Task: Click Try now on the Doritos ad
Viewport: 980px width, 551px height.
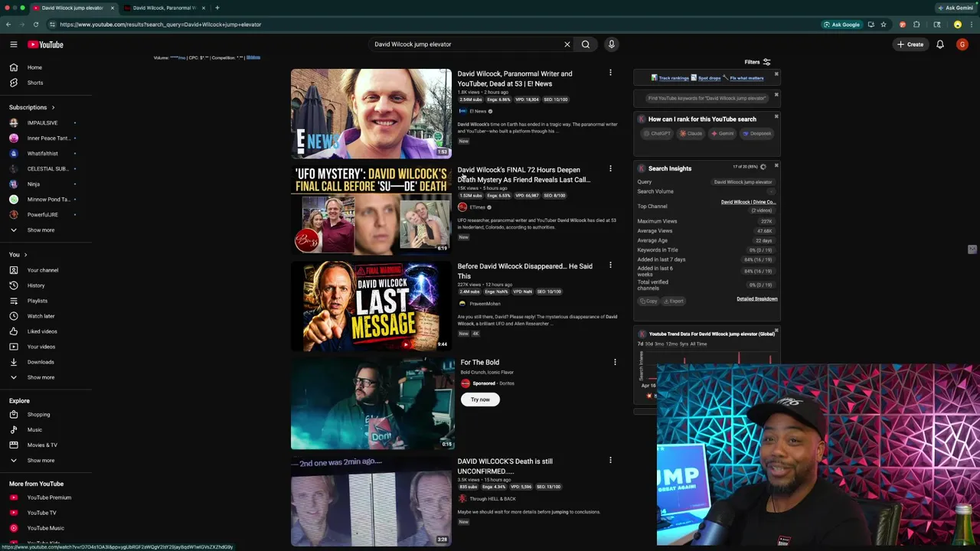Action: point(480,399)
